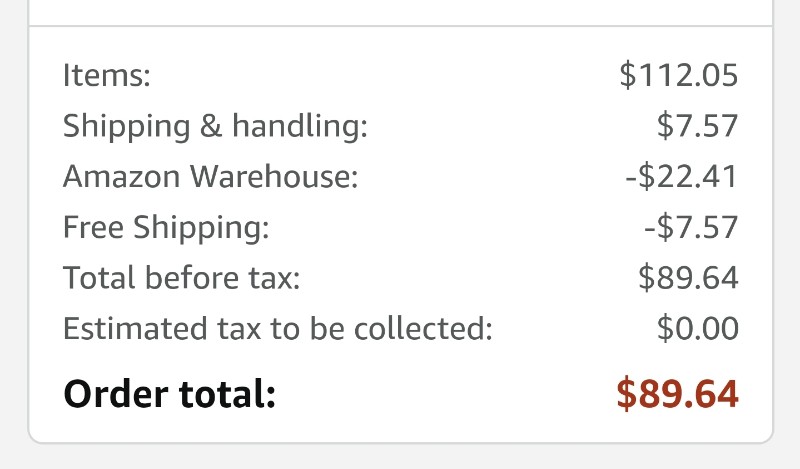Select the Shipping & handling amount $7.57
Viewport: 800px width, 469px height.
pyautogui.click(x=697, y=126)
